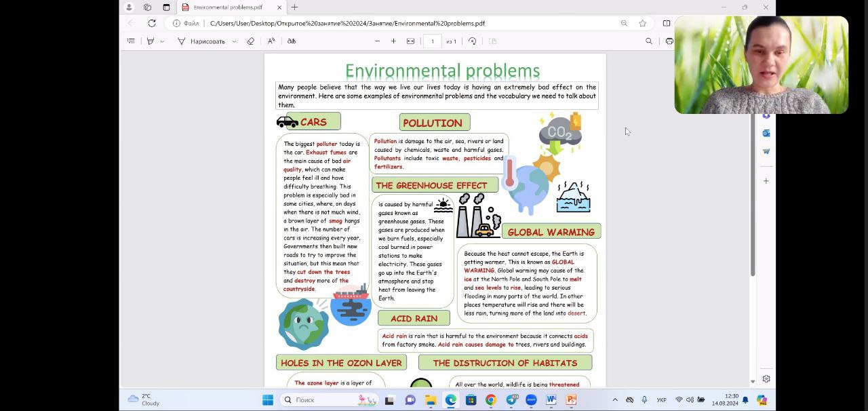The image size is (868, 411).
Task: Zoom in on the PDF page
Action: point(393,41)
